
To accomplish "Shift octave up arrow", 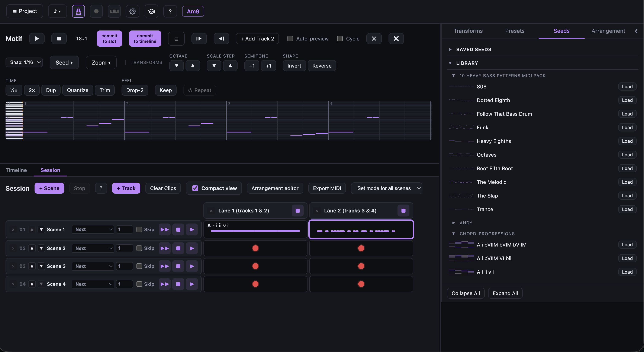I will coord(193,66).
